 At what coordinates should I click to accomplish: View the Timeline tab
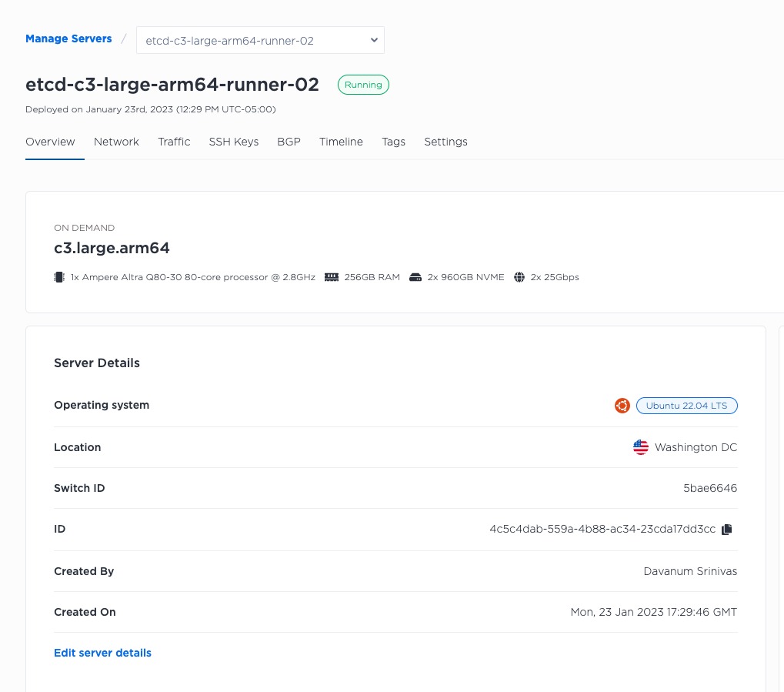click(x=341, y=142)
